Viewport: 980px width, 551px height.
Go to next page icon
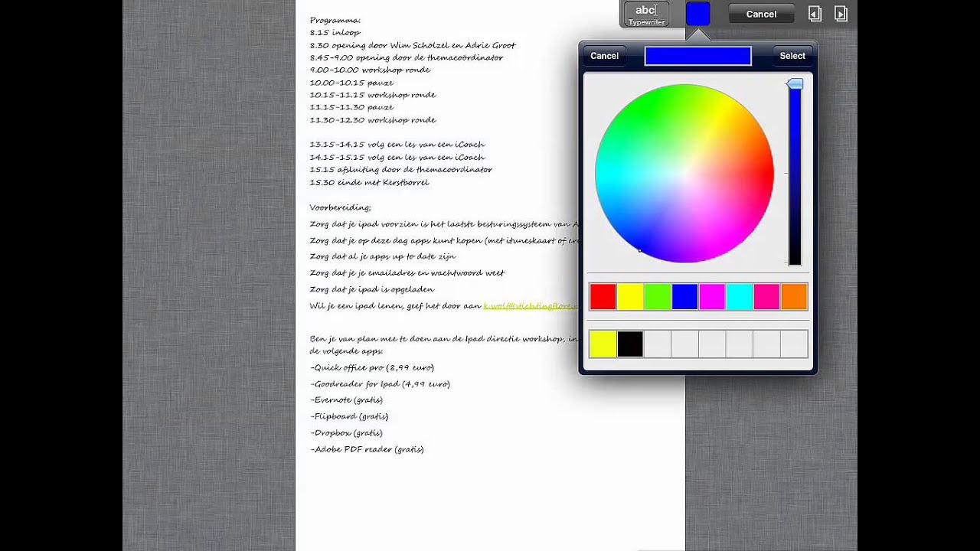tap(841, 14)
